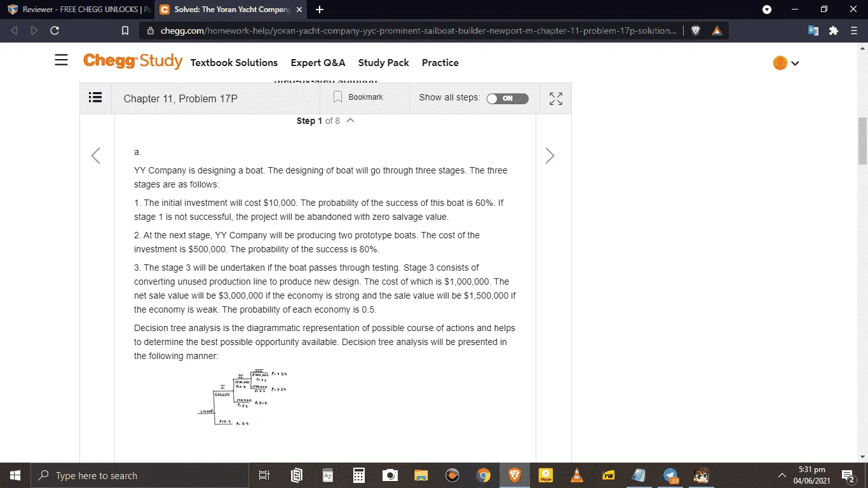Open the hamburger menu beside Chegg logo
Viewport: 868px width, 488px height.
[x=61, y=61]
